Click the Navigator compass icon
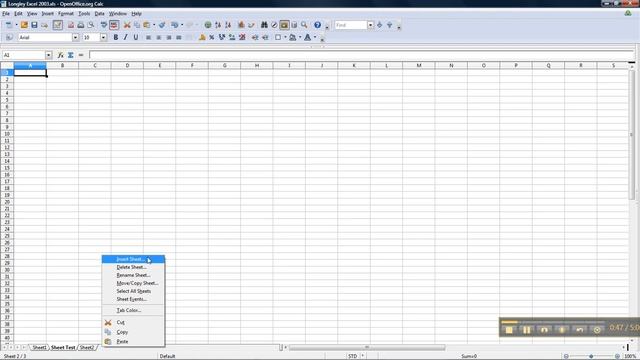 274,25
